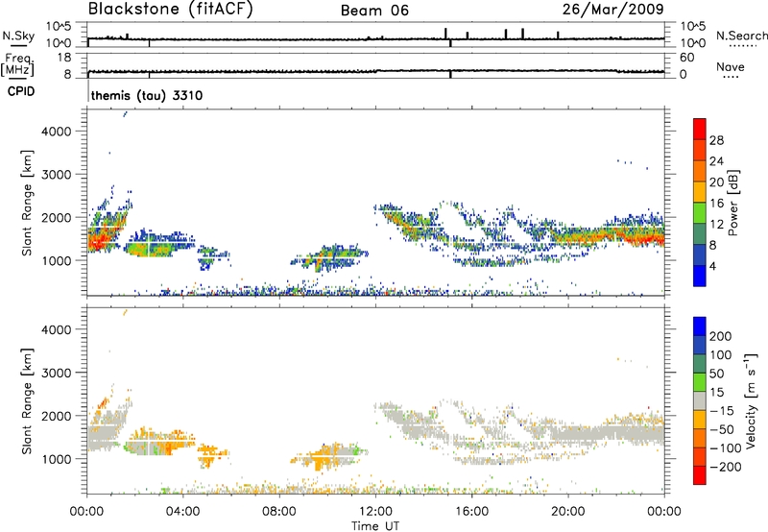
Task: Click the left '10^5' tick on the N.Sky axis
Action: coord(59,26)
